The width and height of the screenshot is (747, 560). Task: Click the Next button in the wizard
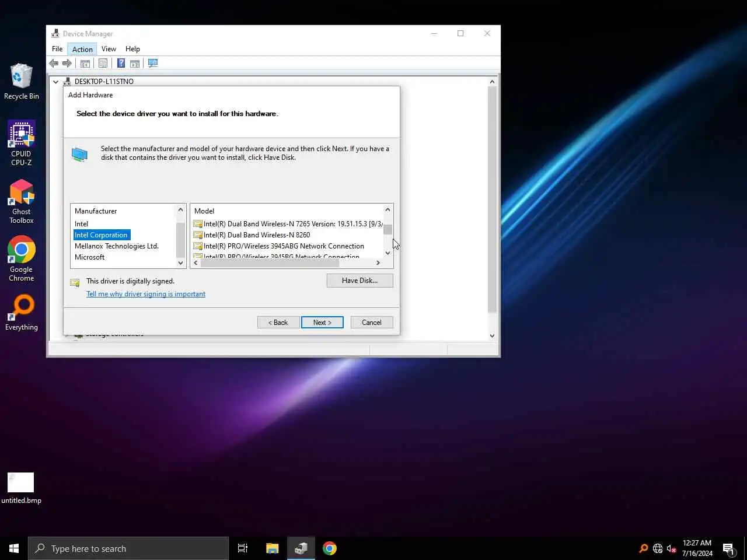(322, 323)
